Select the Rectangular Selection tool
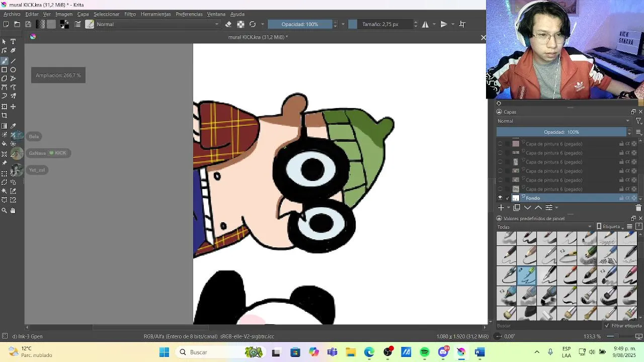Screen dimensions: 644x362 5,173
